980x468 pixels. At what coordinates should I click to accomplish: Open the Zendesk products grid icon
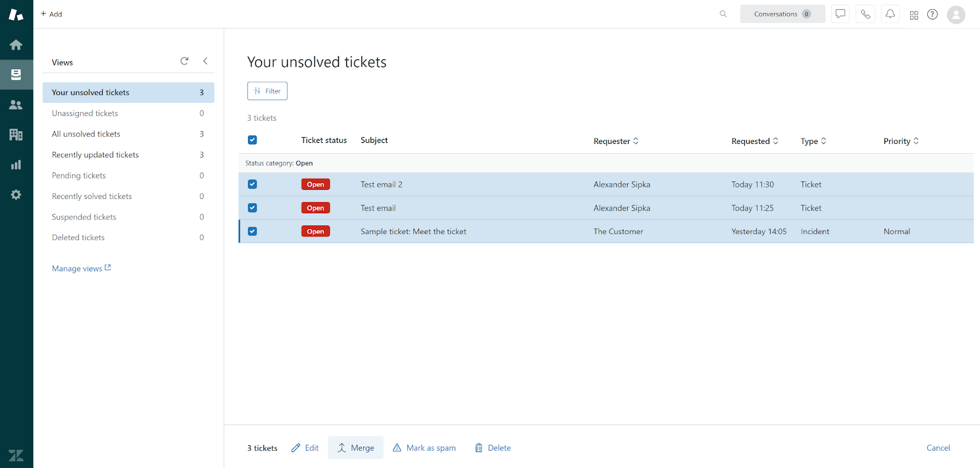[914, 15]
